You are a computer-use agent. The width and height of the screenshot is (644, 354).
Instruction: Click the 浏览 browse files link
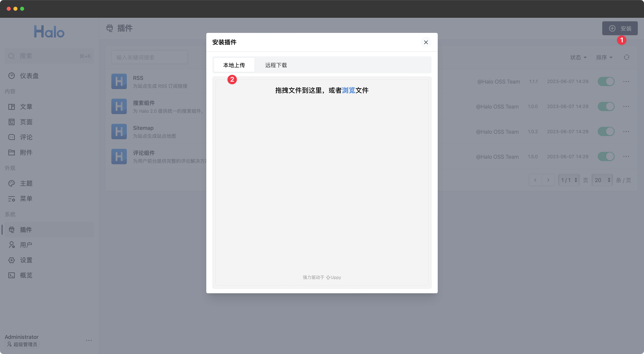[x=348, y=90]
